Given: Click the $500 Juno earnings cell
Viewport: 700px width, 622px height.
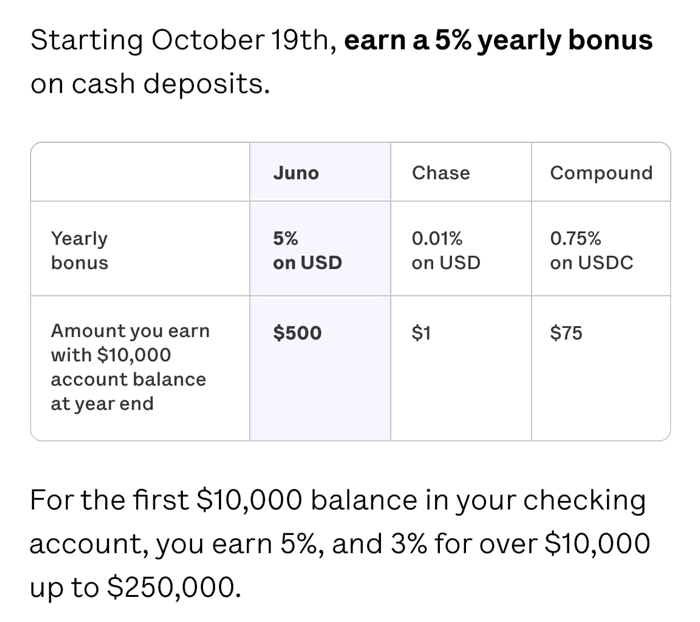Looking at the screenshot, I should 297,333.
